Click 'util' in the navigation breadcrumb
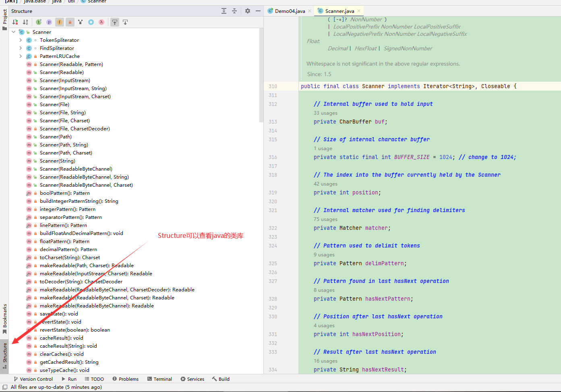The height and width of the screenshot is (392, 561). [x=71, y=2]
